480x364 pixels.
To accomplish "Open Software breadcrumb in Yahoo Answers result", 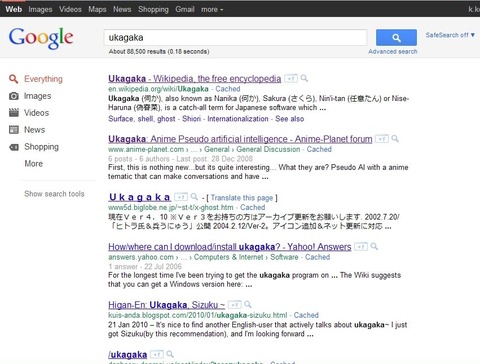I will pos(284,257).
